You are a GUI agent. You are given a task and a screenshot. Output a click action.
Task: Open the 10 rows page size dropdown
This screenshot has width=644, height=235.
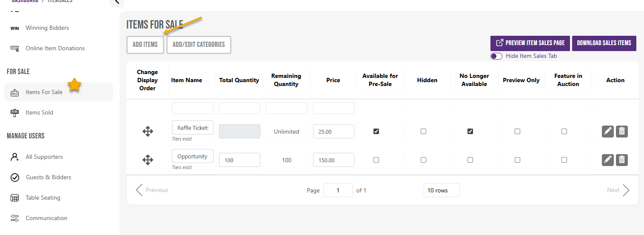pyautogui.click(x=442, y=190)
